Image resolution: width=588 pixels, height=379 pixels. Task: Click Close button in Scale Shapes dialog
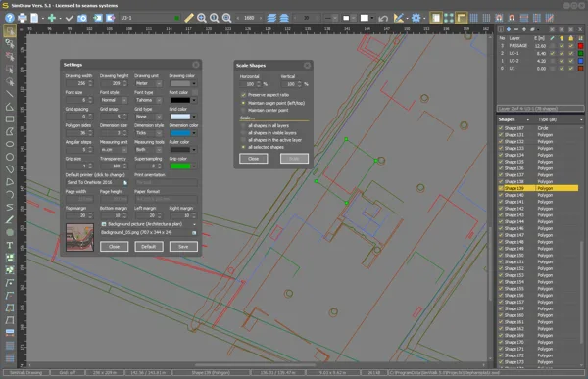point(254,159)
